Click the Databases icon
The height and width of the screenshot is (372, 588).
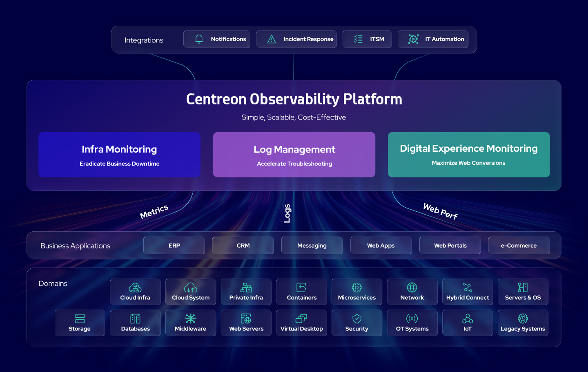[x=135, y=319]
